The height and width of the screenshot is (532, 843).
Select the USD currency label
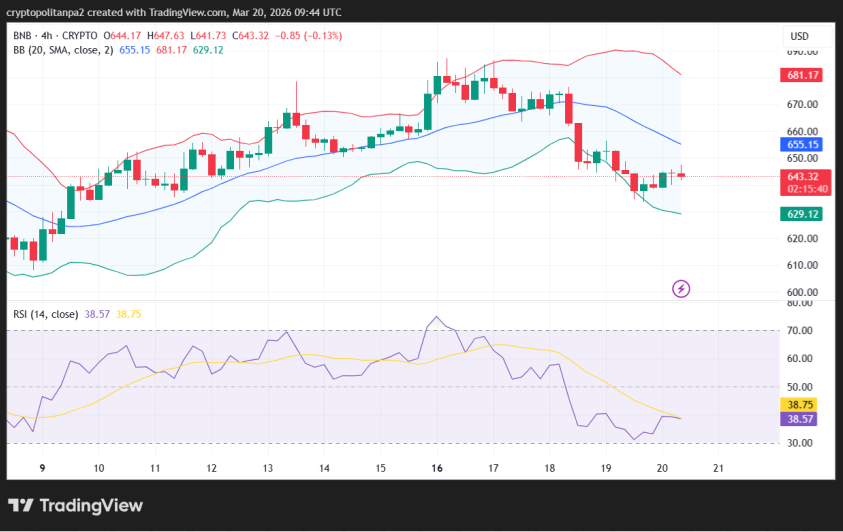pos(799,36)
